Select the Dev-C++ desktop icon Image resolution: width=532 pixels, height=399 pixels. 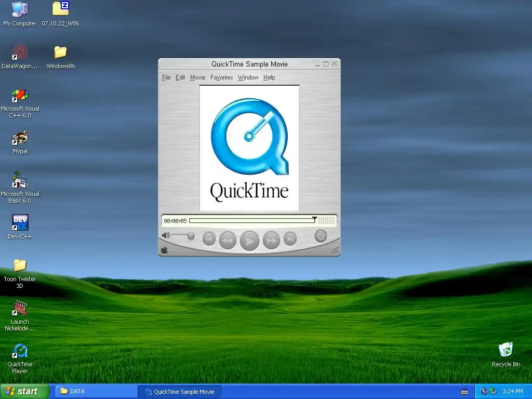click(x=20, y=227)
